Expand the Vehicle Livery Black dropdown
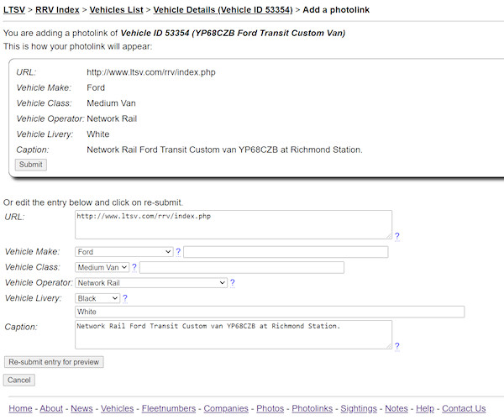The image size is (504, 420). tap(97, 298)
